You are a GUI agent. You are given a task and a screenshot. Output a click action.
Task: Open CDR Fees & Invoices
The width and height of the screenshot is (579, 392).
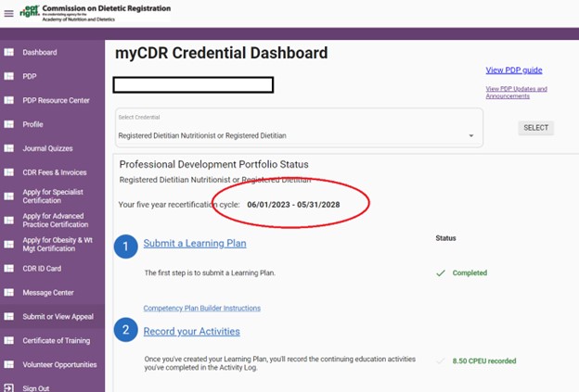pos(55,172)
